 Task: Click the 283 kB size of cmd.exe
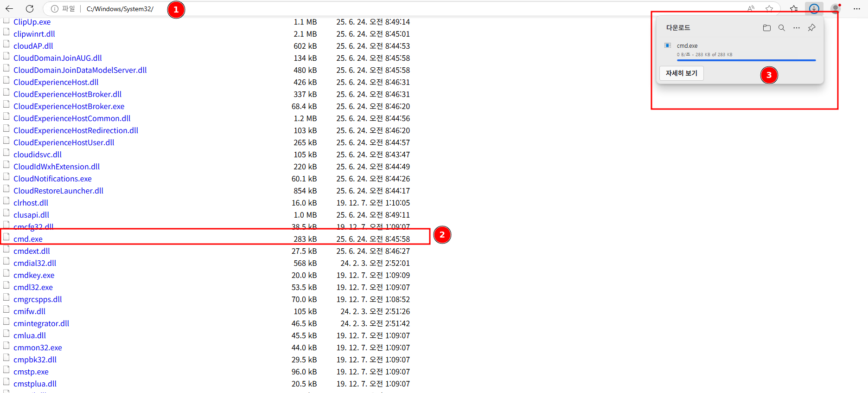(305, 239)
